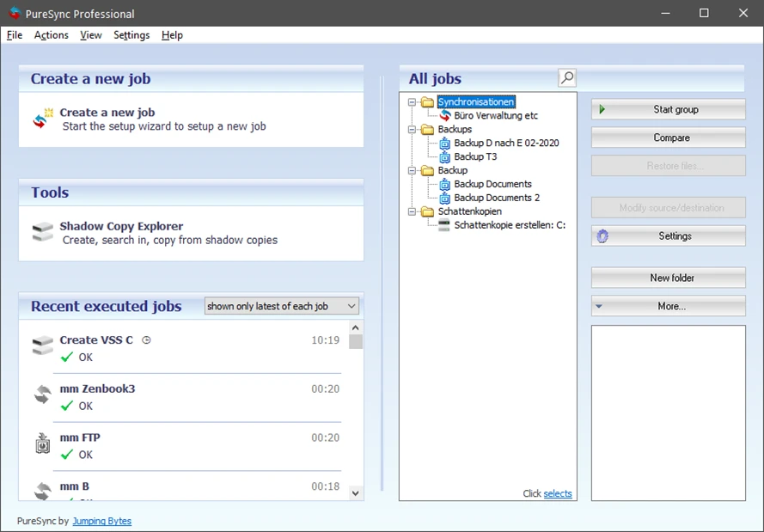Click the Backups folder icon
Screen dimensions: 764x532
pyautogui.click(x=428, y=129)
